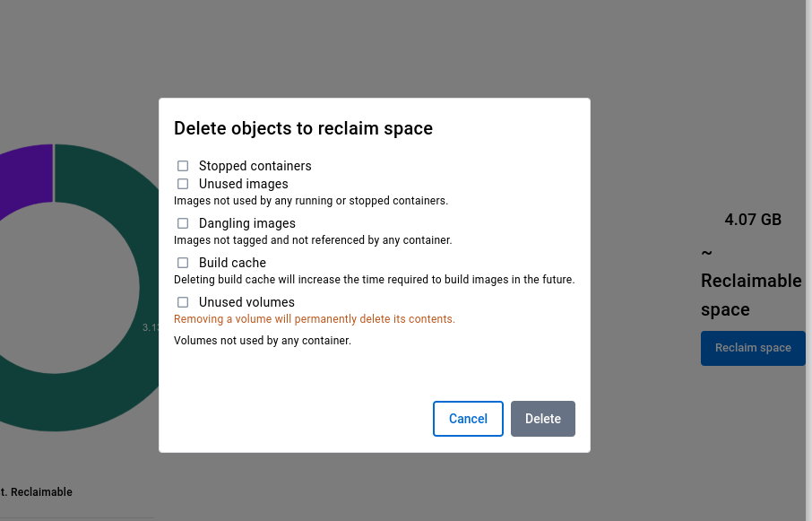The width and height of the screenshot is (812, 521).
Task: Check the Stopped containers checkbox
Action: (x=183, y=166)
